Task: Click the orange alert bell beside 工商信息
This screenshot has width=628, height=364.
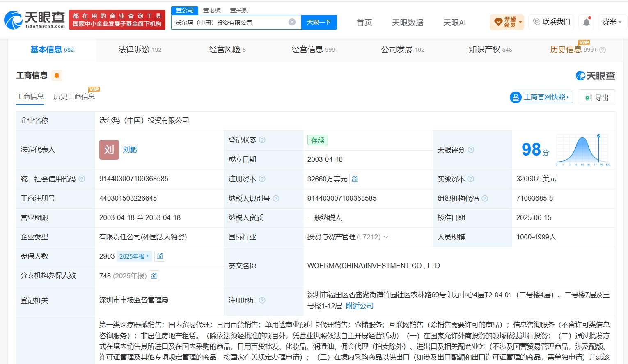Action: pos(57,76)
